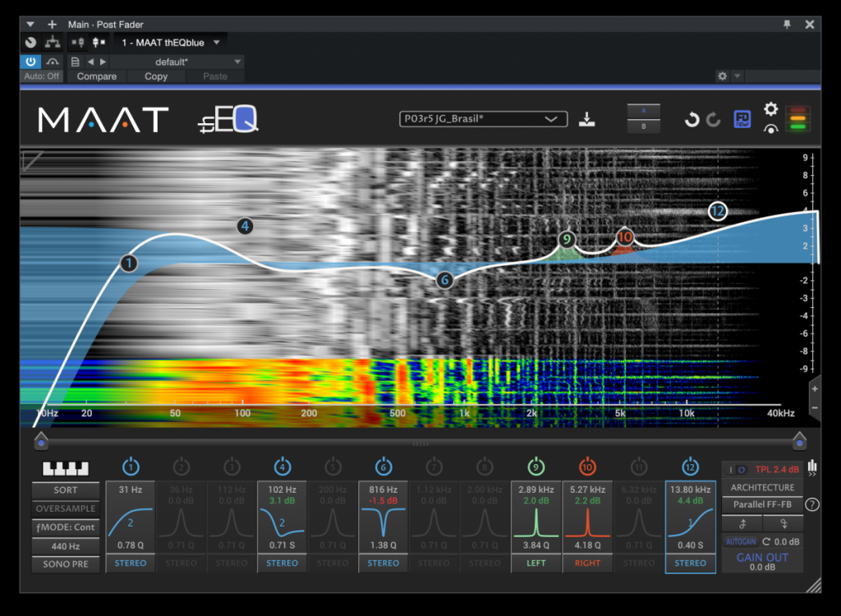Toggle the plugin bypass power button
The height and width of the screenshot is (616, 841).
30,61
